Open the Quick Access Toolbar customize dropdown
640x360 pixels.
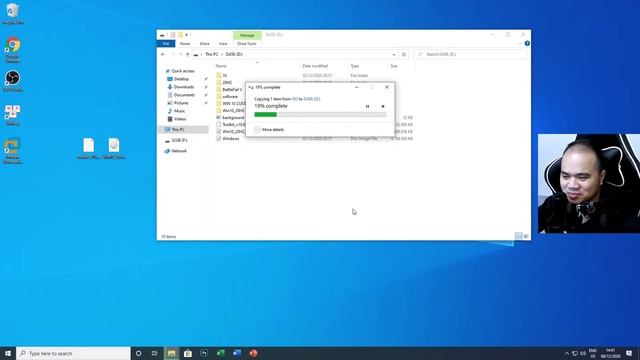tap(187, 35)
